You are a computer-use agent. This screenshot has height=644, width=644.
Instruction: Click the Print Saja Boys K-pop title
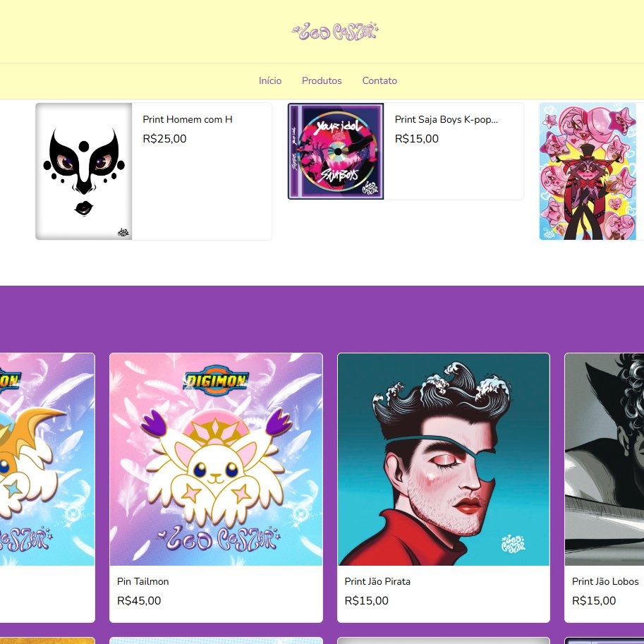point(446,119)
